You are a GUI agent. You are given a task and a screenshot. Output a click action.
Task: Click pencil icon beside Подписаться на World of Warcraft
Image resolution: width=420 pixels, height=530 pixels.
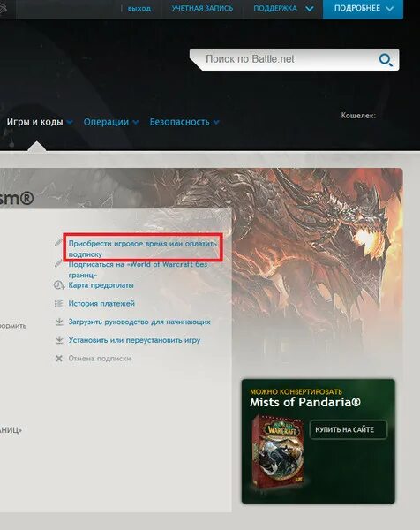[x=58, y=263]
